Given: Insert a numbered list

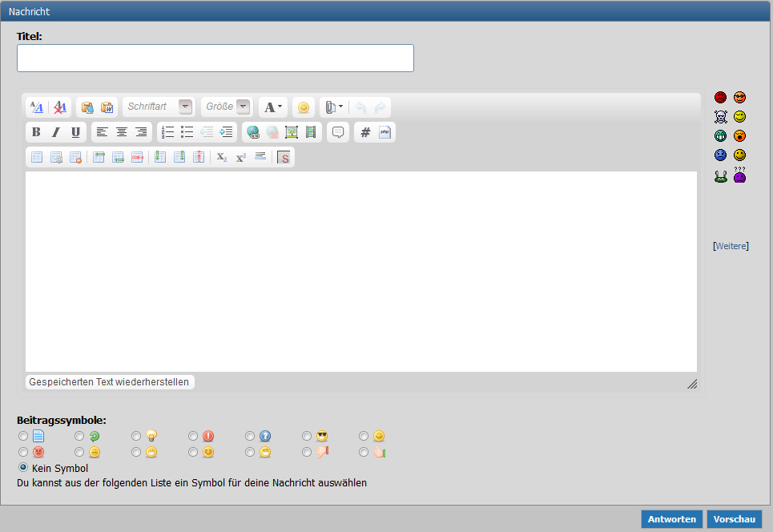Looking at the screenshot, I should tap(167, 132).
